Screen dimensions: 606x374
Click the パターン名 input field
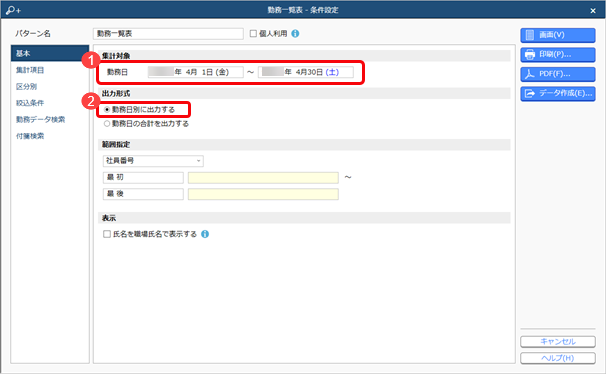[168, 34]
